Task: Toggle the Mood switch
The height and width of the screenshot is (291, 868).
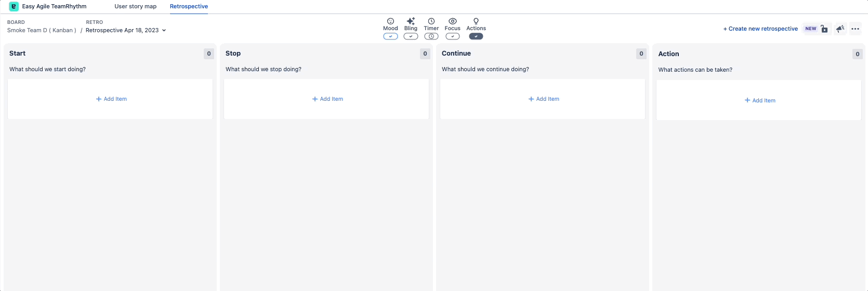Action: point(390,36)
